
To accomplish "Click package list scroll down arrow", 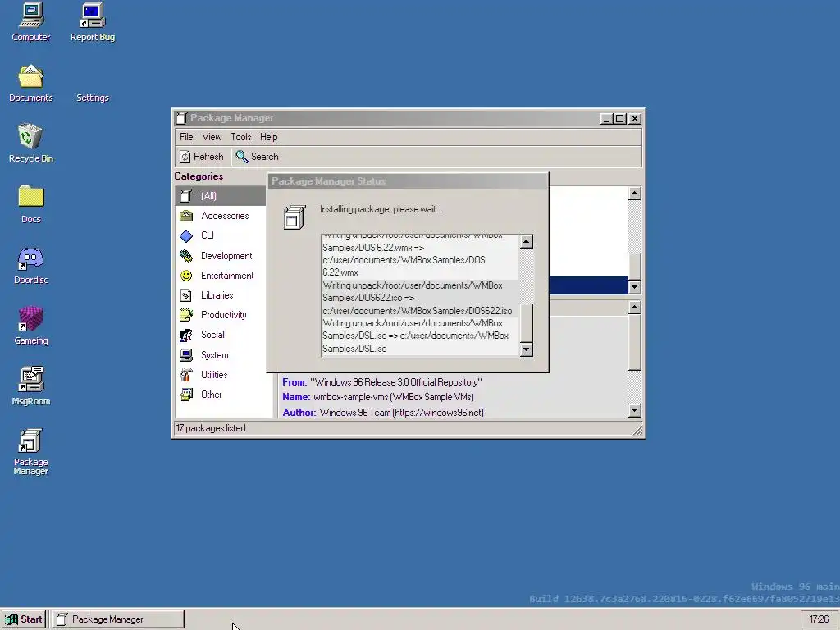I will click(x=634, y=286).
